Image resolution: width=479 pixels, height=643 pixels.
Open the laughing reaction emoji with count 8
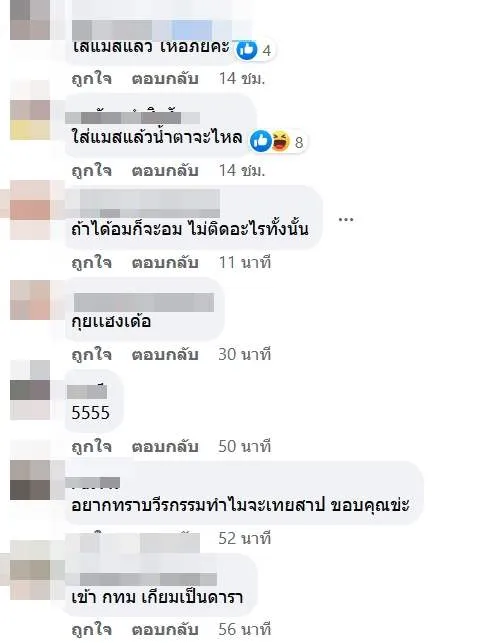281,141
